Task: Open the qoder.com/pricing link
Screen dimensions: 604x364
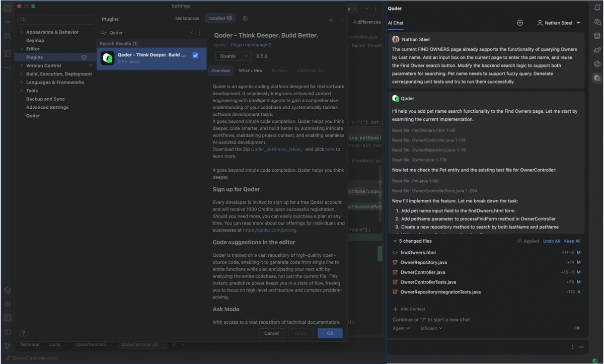Action: pyautogui.click(x=269, y=230)
